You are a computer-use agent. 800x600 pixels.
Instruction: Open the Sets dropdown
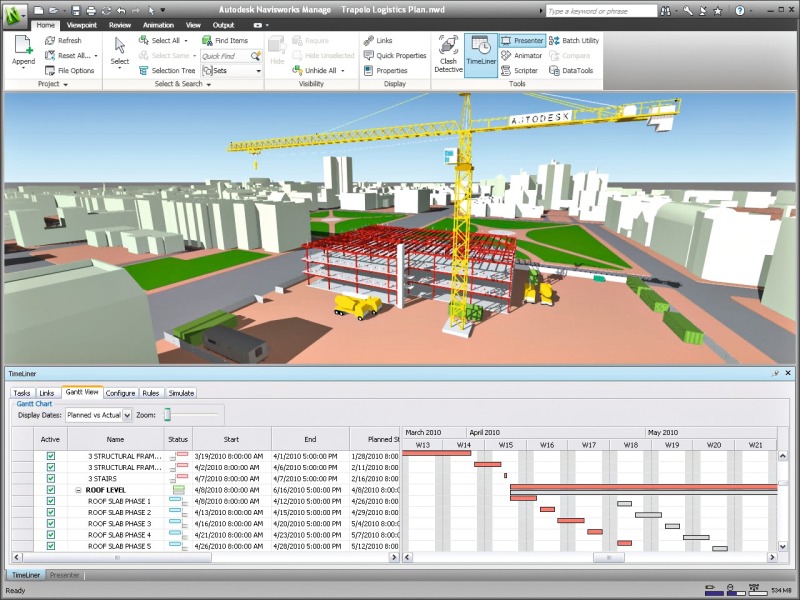[259, 71]
